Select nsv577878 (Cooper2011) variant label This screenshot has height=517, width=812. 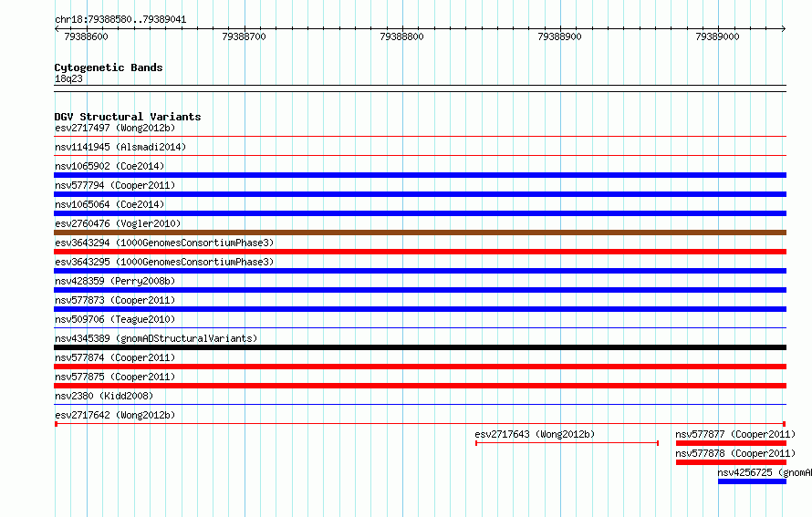pyautogui.click(x=735, y=453)
